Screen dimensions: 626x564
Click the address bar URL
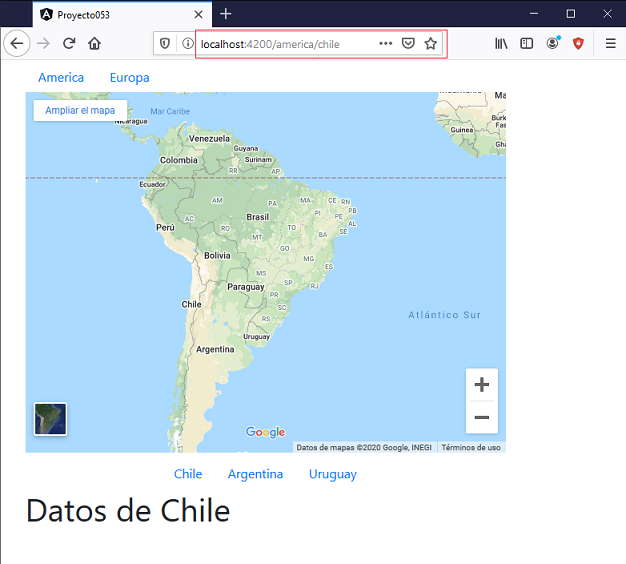270,44
